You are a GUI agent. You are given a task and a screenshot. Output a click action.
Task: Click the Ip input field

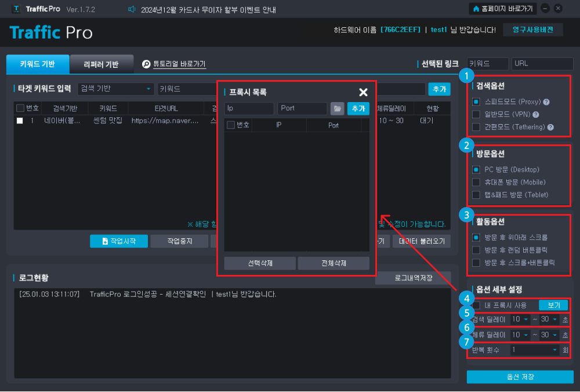249,108
